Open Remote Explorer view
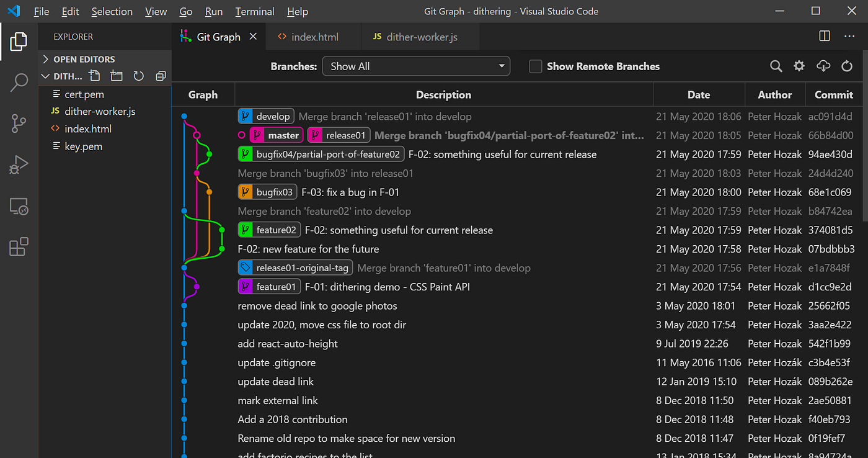The height and width of the screenshot is (458, 868). point(19,206)
